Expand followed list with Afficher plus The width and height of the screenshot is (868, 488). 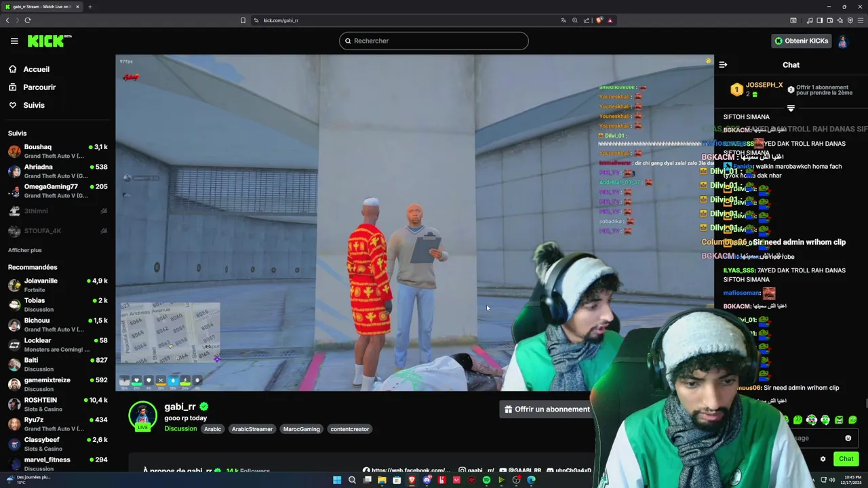click(25, 250)
